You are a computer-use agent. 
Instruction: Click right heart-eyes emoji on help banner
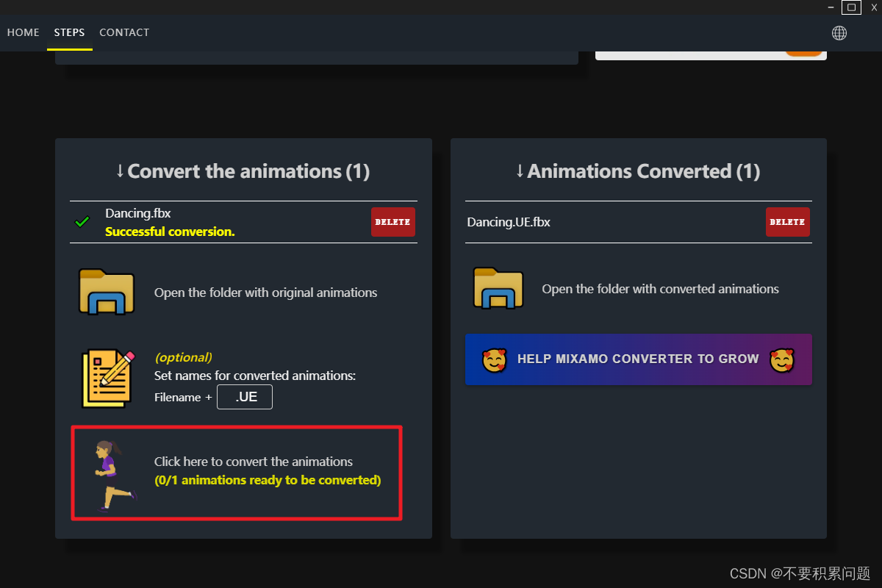tap(783, 360)
